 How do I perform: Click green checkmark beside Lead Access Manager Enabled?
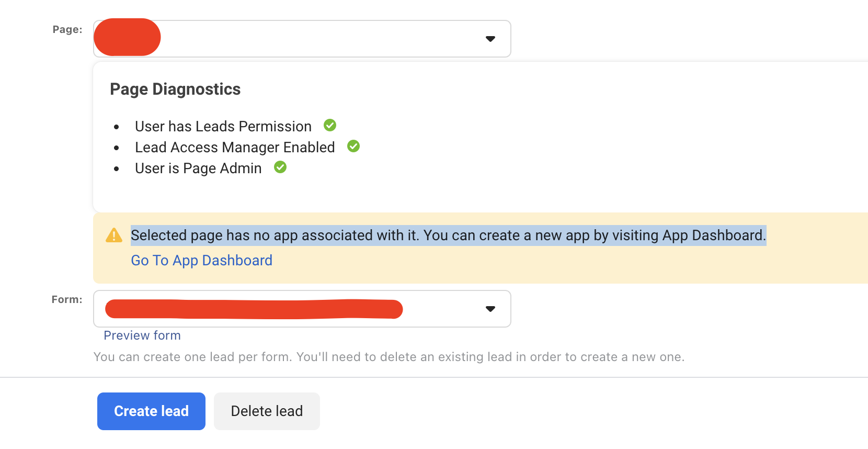[353, 146]
